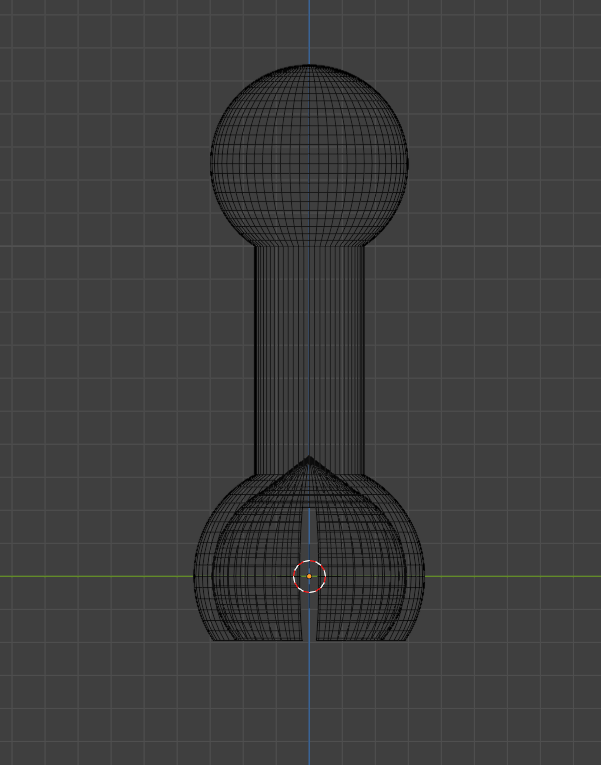601x765 pixels.
Task: Click the right edge of the sphere
Action: pos(407,157)
